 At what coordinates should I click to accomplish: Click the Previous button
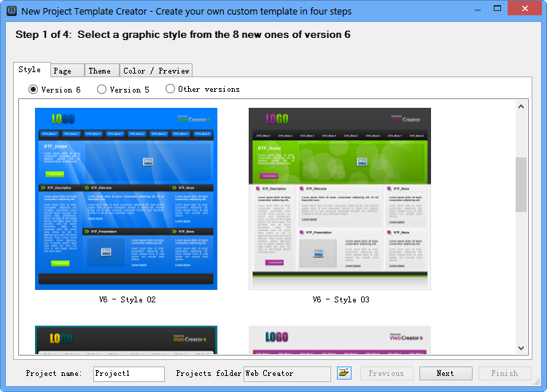point(387,373)
